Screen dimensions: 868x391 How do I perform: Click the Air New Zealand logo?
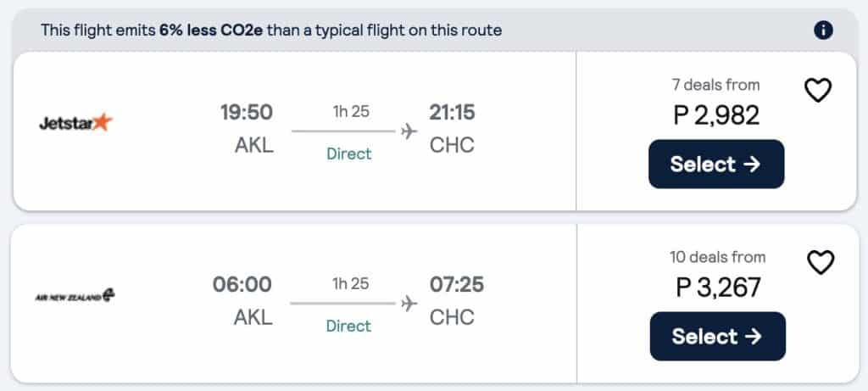tap(75, 296)
